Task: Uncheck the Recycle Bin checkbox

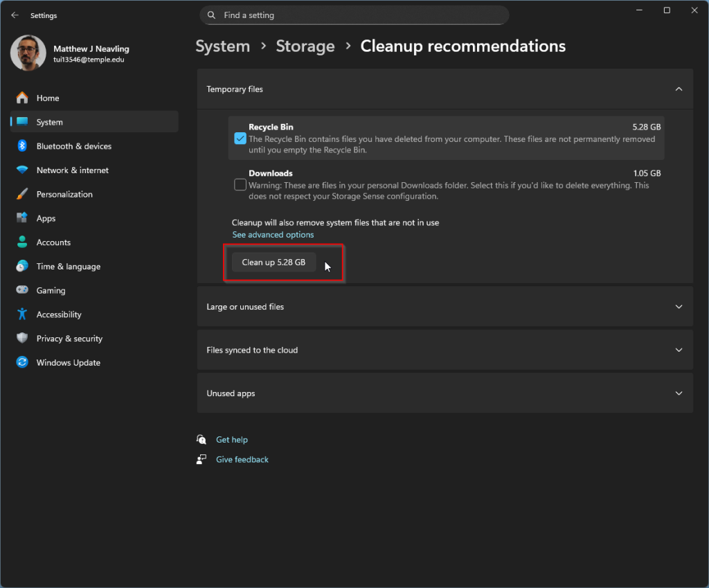Action: [240, 139]
